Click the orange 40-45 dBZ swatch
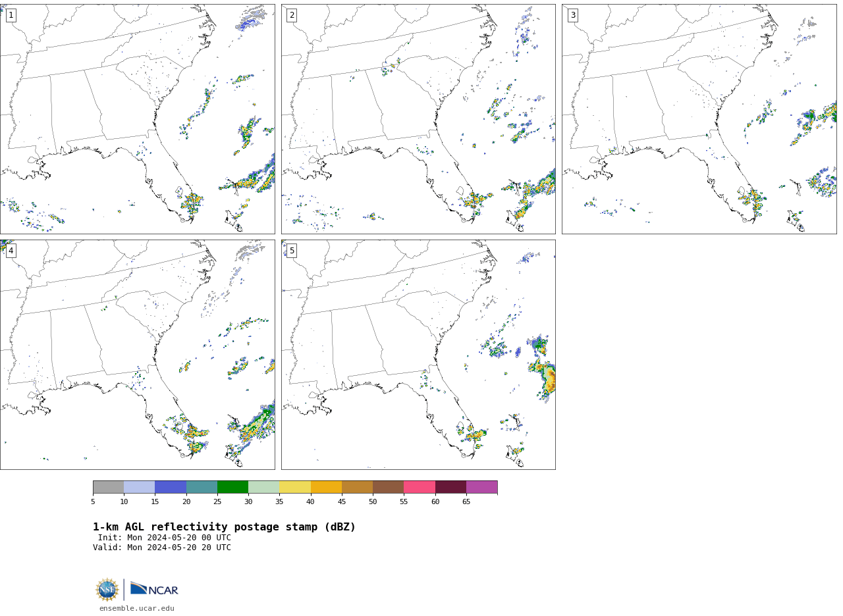 (x=326, y=487)
